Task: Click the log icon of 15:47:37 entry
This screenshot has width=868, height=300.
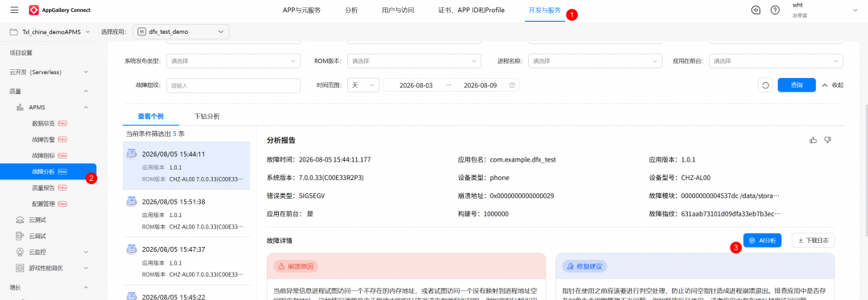Action: (x=132, y=249)
